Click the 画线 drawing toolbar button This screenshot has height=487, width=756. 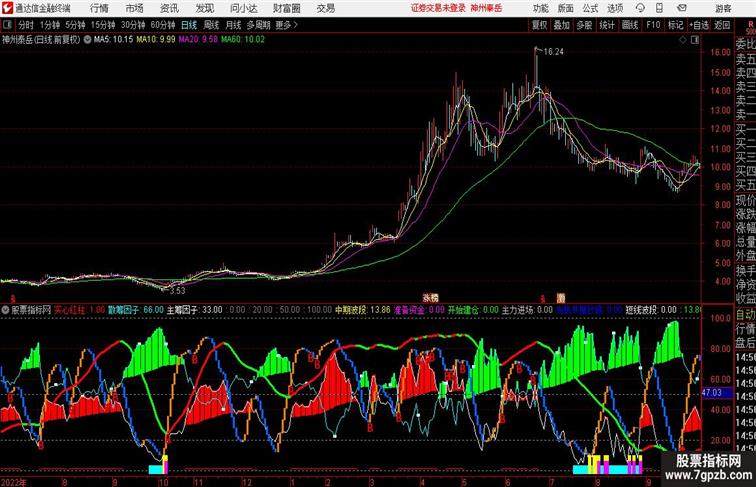(630, 25)
